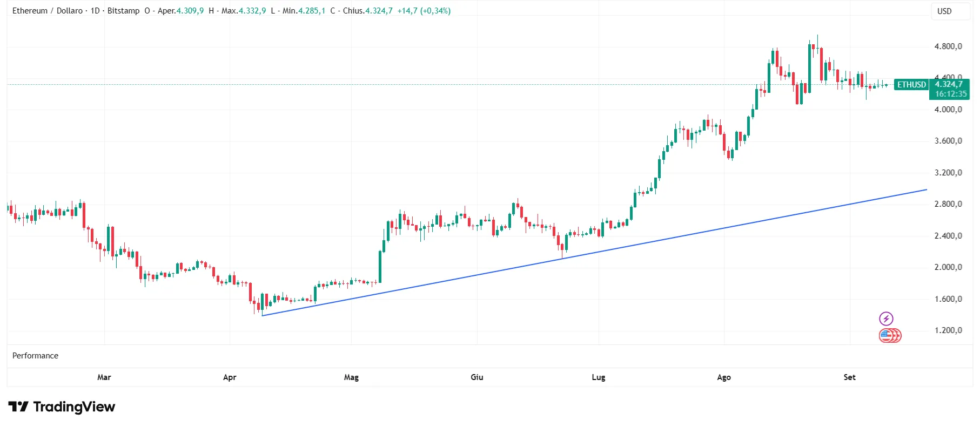Click the Bitstamp exchange label
The width and height of the screenshot is (980, 427).
(123, 11)
